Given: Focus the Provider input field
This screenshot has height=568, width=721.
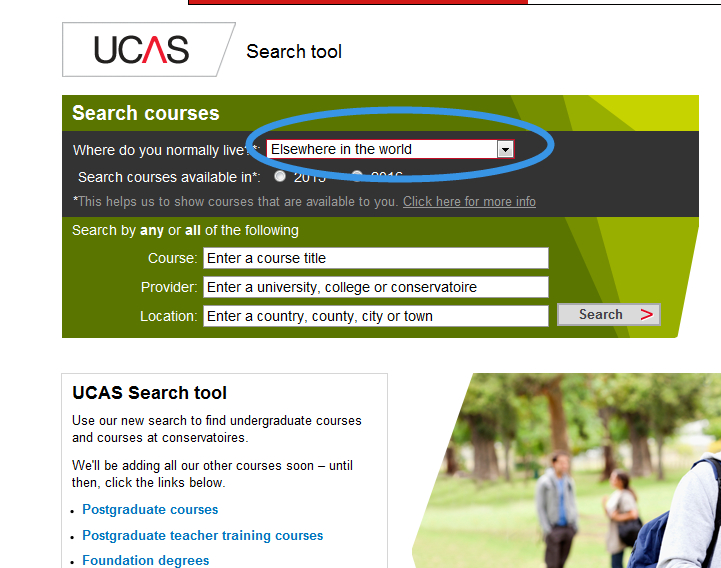Looking at the screenshot, I should (376, 287).
